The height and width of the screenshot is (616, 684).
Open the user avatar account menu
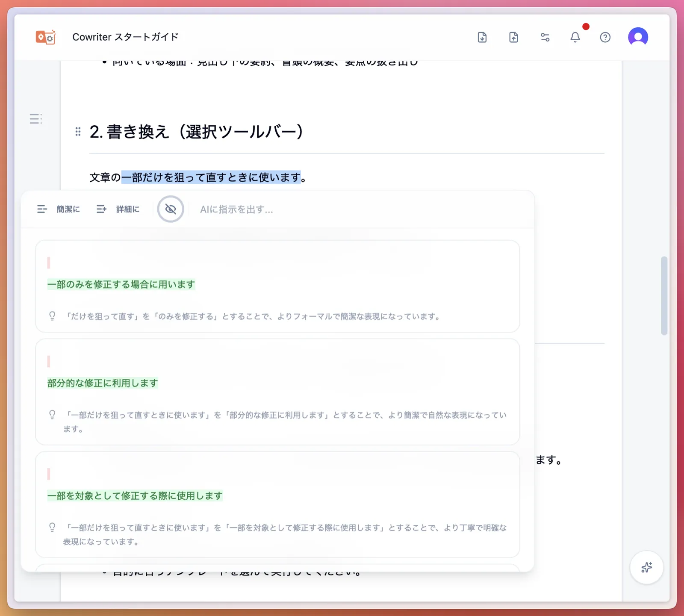pos(638,37)
